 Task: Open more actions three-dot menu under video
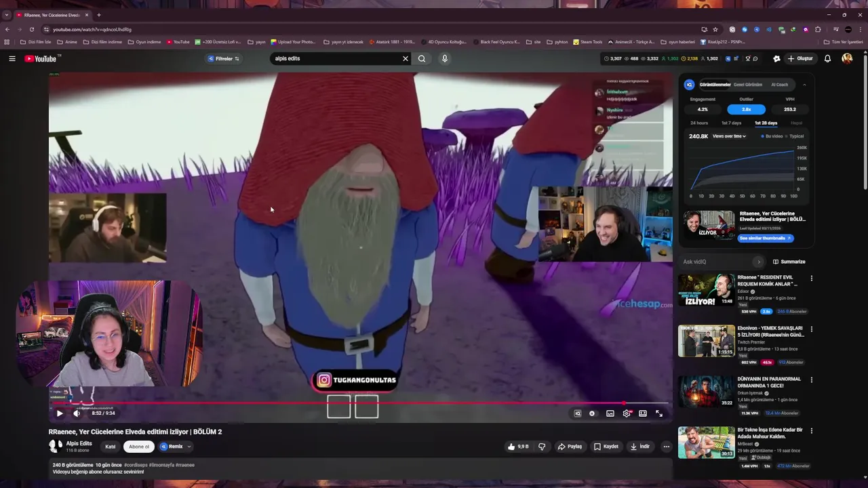click(667, 447)
